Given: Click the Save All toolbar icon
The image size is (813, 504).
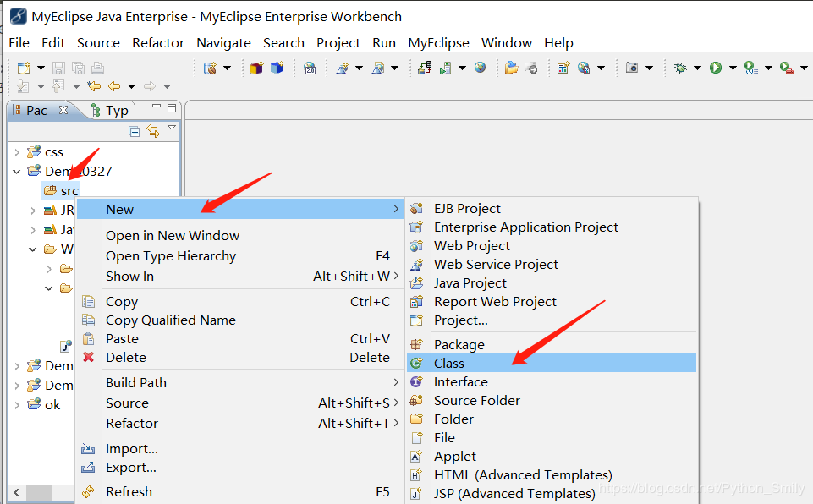Looking at the screenshot, I should tap(78, 67).
